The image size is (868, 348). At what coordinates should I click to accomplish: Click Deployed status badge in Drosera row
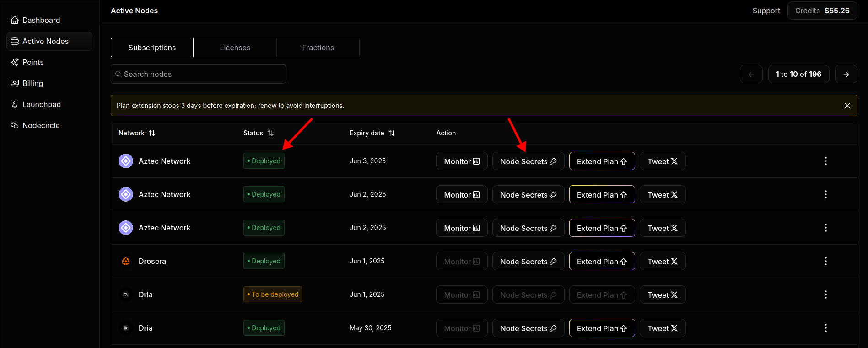point(264,261)
